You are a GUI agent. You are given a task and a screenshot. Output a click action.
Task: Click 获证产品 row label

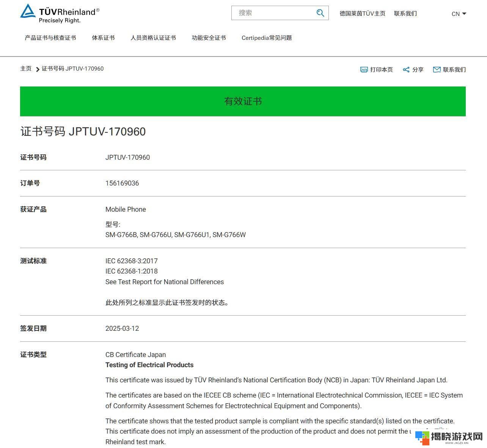pos(33,209)
